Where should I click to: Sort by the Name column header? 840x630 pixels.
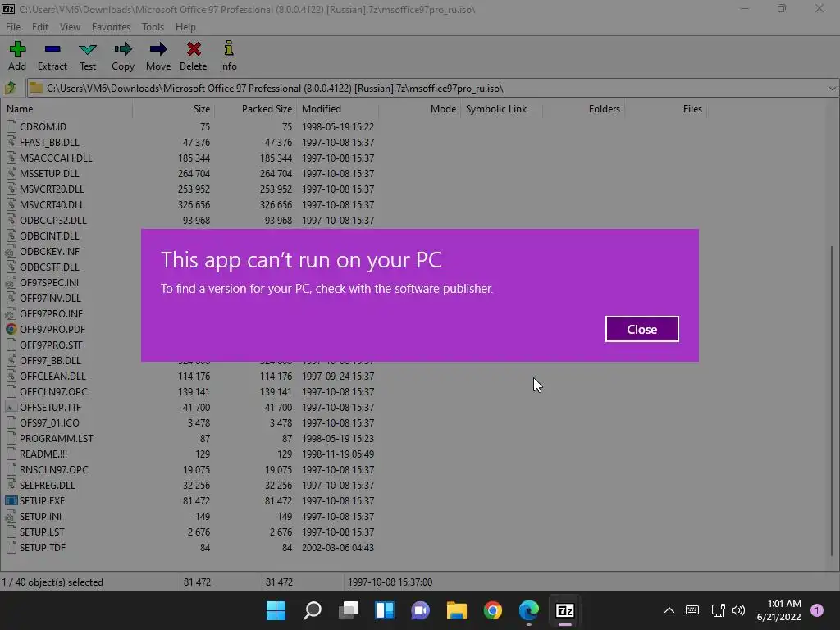coord(66,109)
